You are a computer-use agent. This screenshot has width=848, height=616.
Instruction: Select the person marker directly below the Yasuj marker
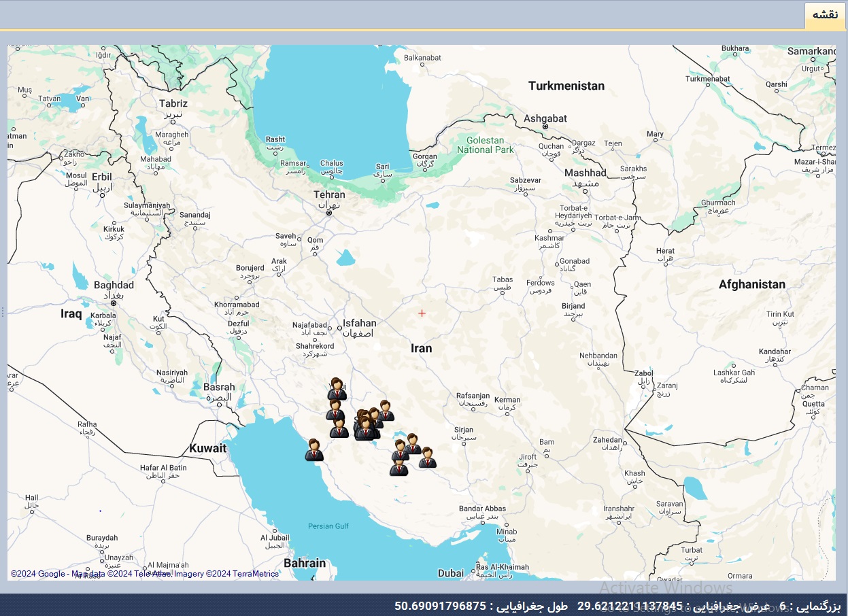point(334,410)
